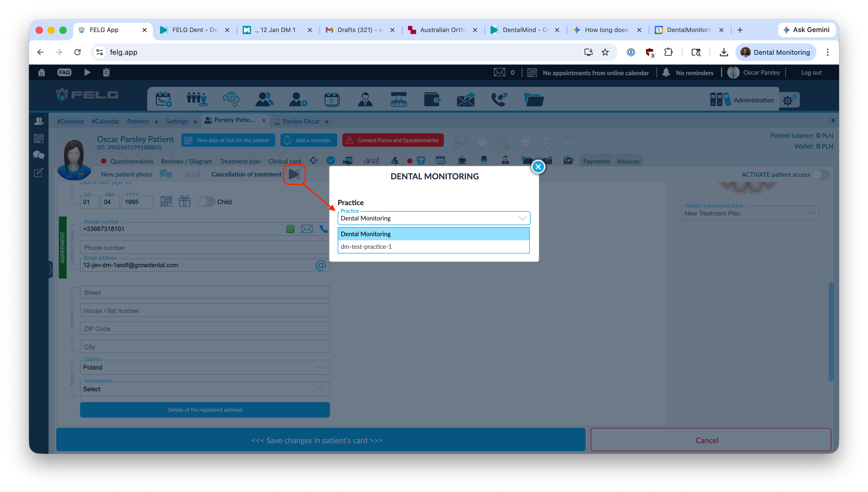This screenshot has height=492, width=868.
Task: Open Treatment plan section
Action: tap(240, 161)
